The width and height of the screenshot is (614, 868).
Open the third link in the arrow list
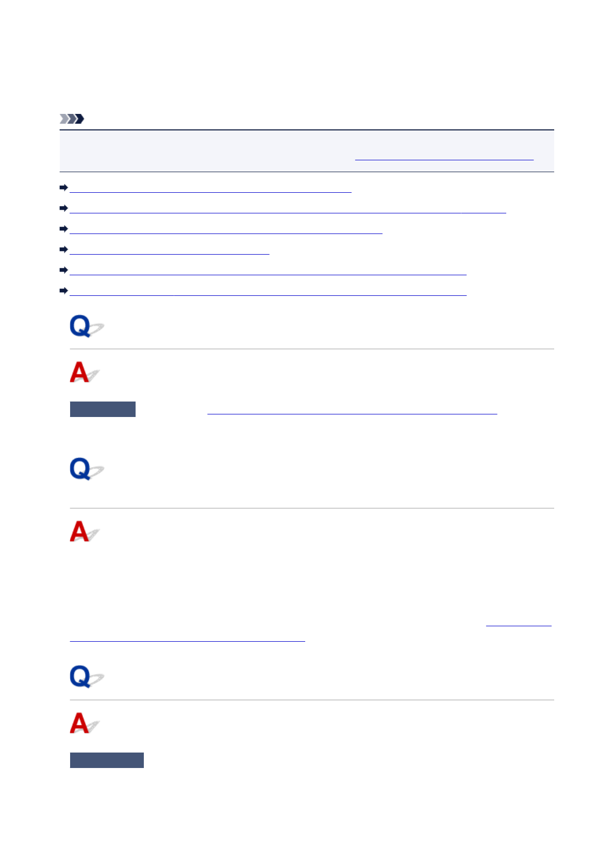[226, 229]
